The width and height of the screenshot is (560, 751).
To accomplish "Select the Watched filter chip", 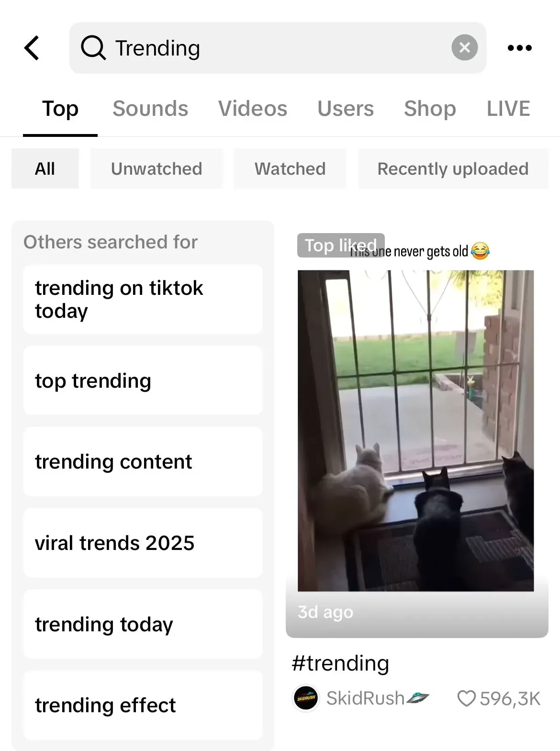I will click(290, 169).
